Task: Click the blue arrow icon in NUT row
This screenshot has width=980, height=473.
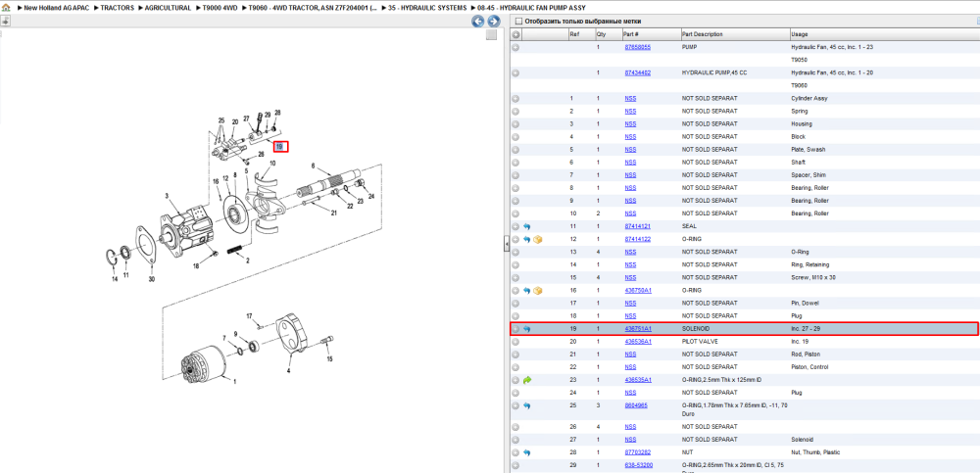Action: click(527, 452)
